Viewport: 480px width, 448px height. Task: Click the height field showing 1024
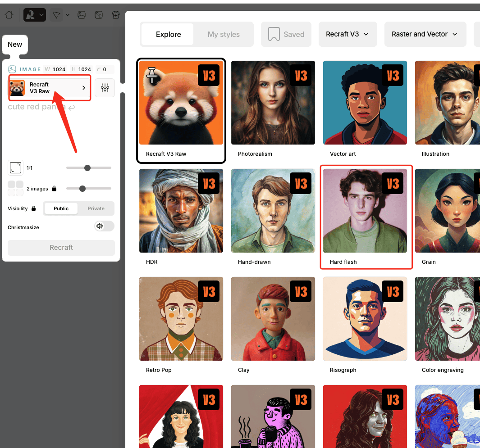[x=82, y=69]
